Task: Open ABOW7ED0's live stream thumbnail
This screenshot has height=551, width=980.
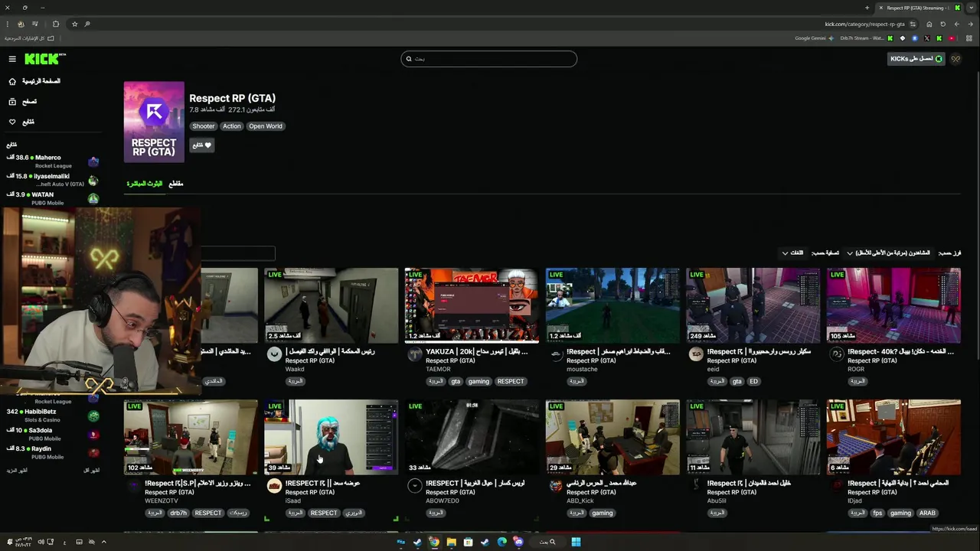Action: [472, 437]
